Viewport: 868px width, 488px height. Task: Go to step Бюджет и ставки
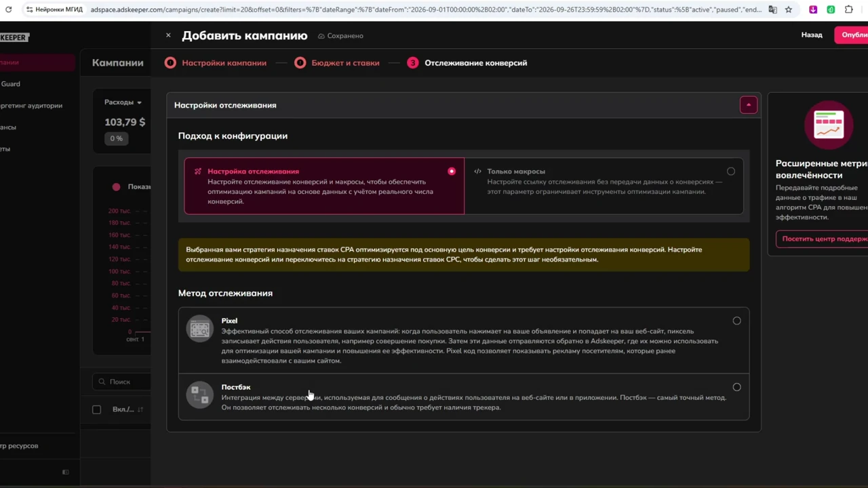[337, 63]
